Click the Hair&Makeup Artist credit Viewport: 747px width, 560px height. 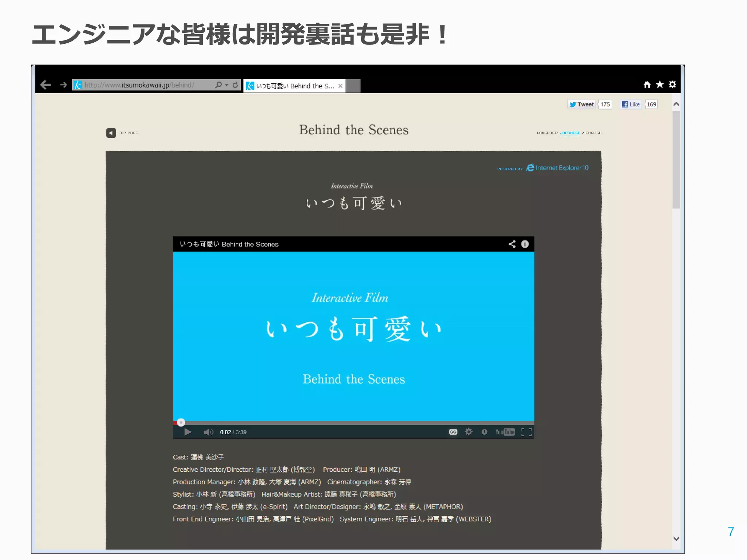[x=329, y=494]
